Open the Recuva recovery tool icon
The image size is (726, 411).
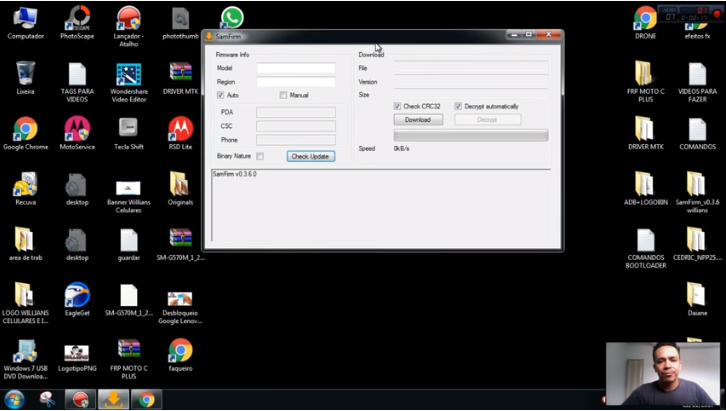[x=25, y=185]
